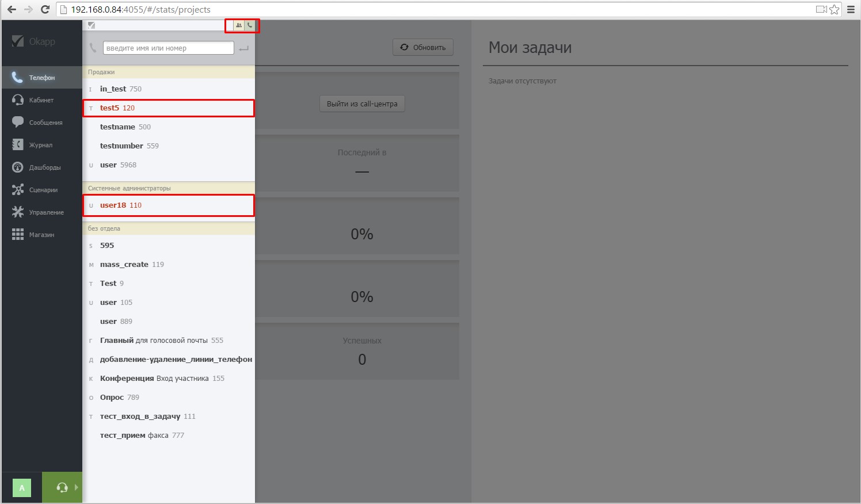Viewport: 861px width, 504px height.
Task: Click the Журнал sidebar icon
Action: 17,145
